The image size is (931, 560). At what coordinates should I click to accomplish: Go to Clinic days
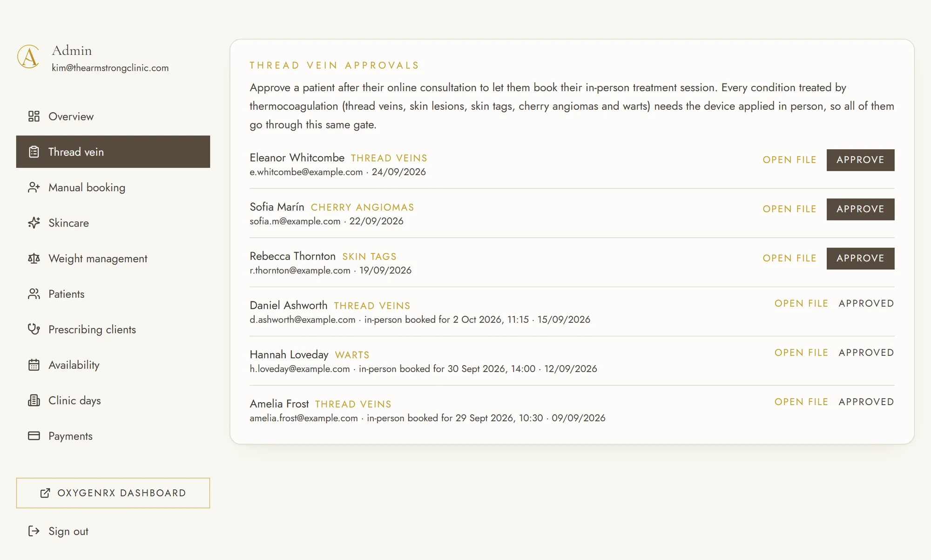coord(113,400)
